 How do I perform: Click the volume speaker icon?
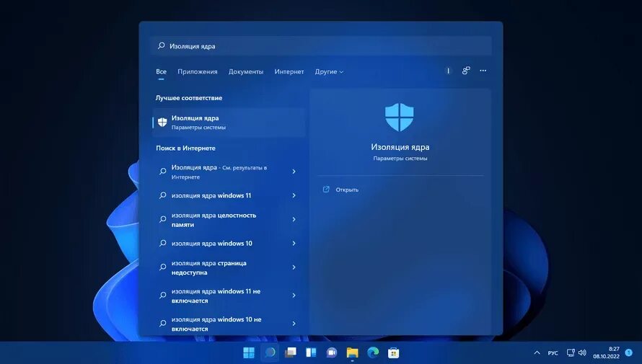(x=582, y=352)
